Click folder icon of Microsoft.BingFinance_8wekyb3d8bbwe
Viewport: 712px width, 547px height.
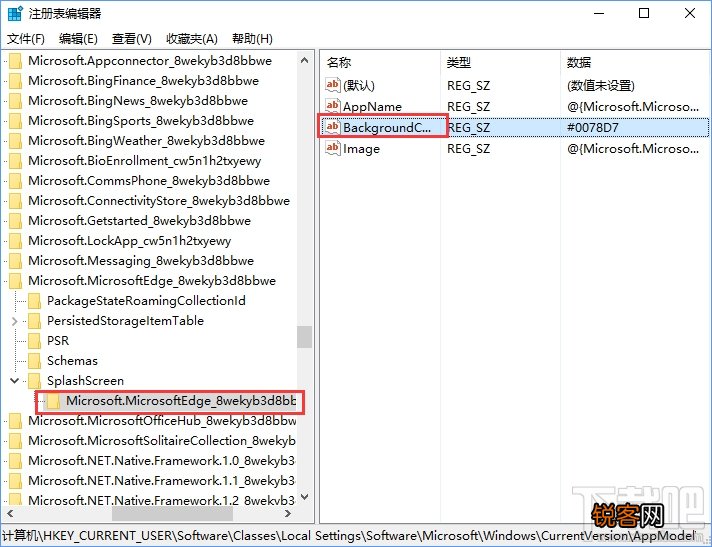15,81
